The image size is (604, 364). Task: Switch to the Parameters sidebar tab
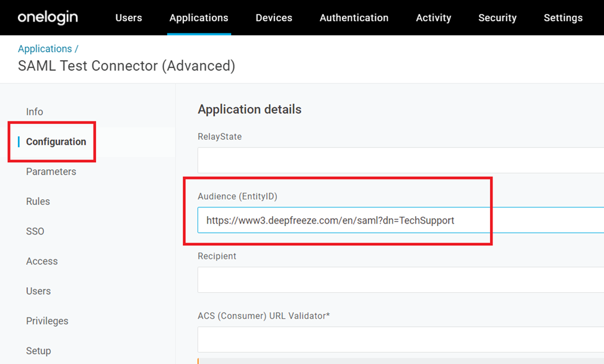51,171
